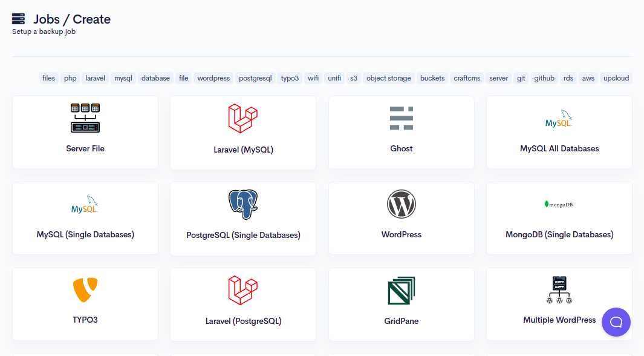Screen dimensions: 644x356
Task: Filter by the file tag
Action: (184, 78)
